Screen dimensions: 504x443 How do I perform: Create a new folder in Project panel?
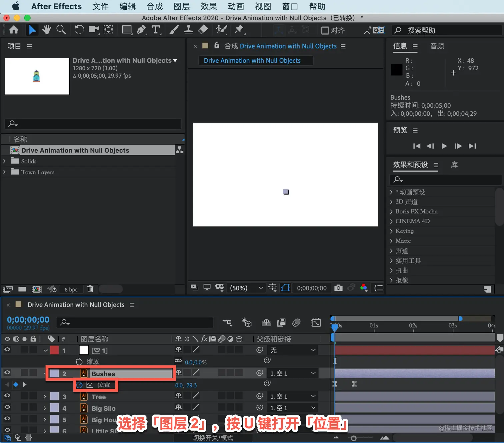pos(22,289)
